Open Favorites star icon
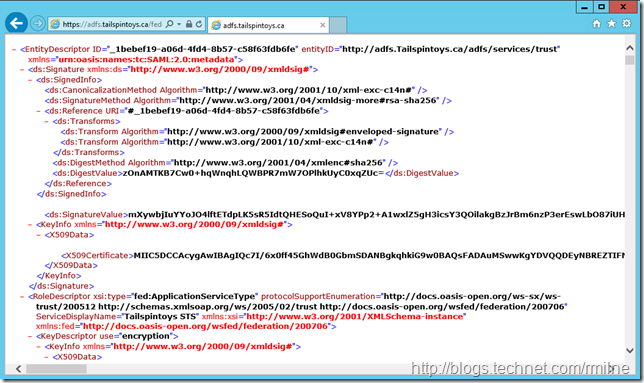 click(x=612, y=23)
